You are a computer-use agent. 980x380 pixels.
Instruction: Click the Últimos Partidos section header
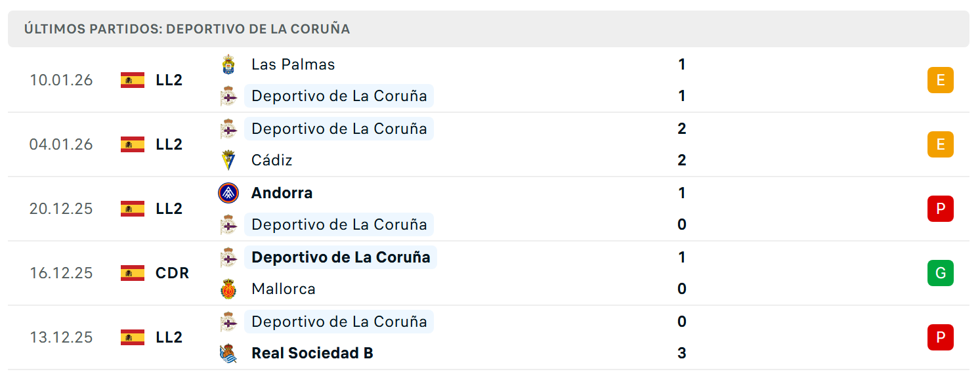point(488,29)
